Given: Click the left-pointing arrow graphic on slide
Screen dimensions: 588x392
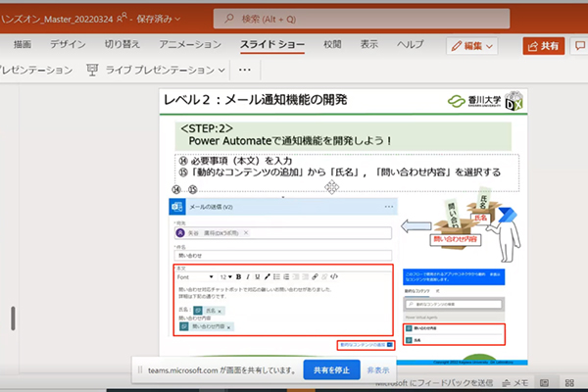Looking at the screenshot, I should pyautogui.click(x=416, y=226).
